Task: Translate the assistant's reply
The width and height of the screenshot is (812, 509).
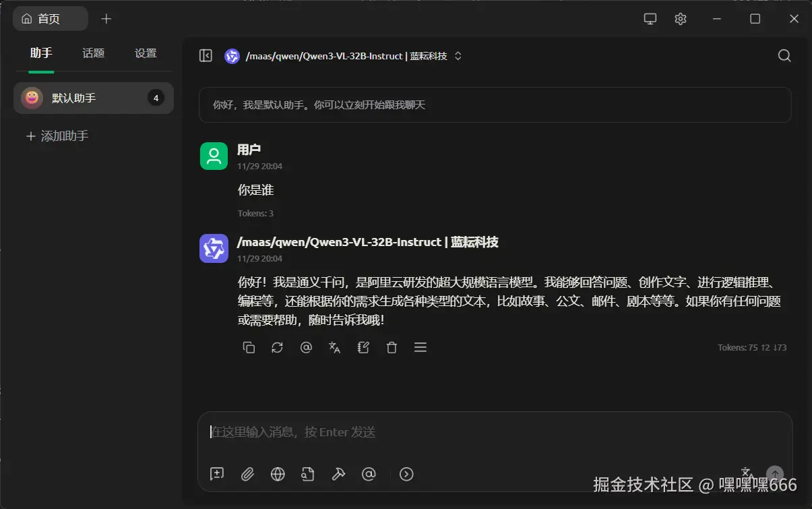Action: [334, 347]
